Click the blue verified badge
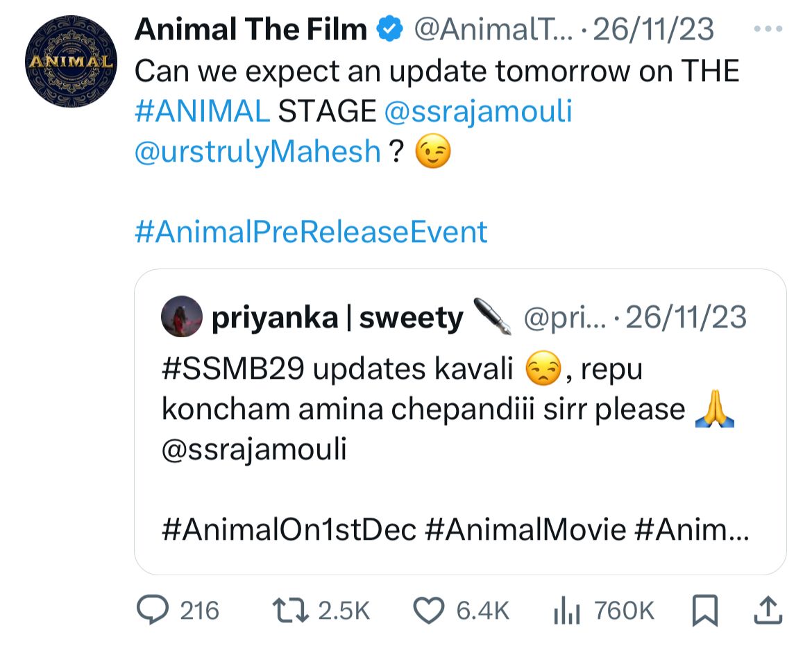 pyautogui.click(x=391, y=29)
